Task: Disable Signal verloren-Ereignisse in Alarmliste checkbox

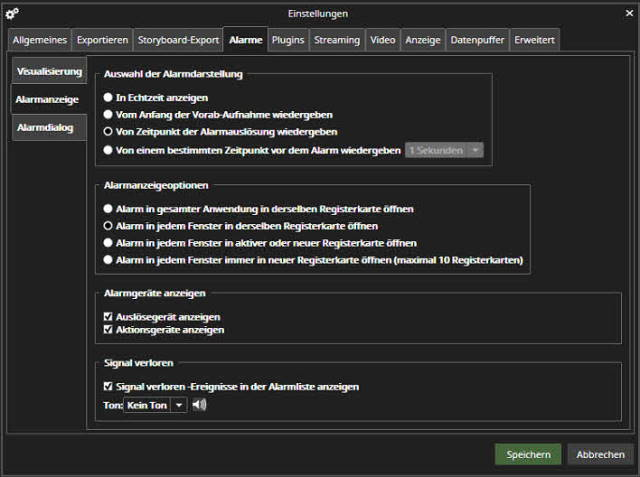Action: coord(109,386)
